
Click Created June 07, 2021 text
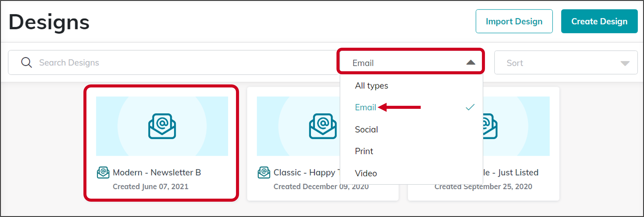pos(150,187)
